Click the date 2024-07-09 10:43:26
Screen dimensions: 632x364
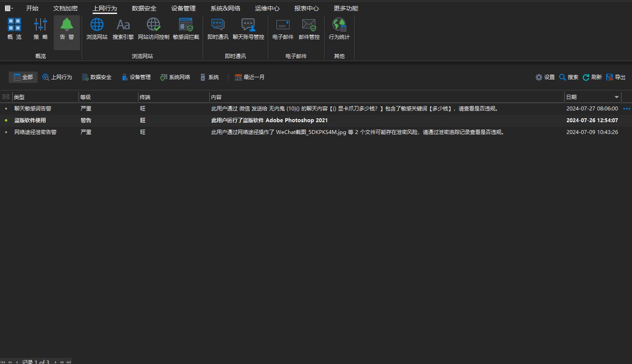click(x=592, y=132)
